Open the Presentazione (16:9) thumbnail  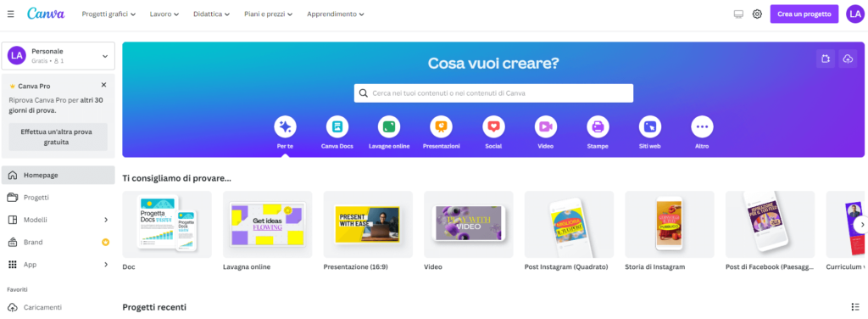[x=368, y=224]
